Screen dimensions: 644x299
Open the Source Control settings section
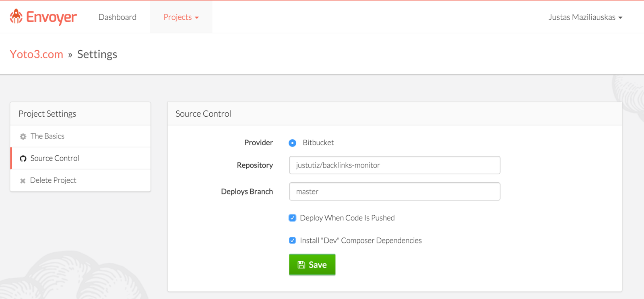click(x=80, y=158)
